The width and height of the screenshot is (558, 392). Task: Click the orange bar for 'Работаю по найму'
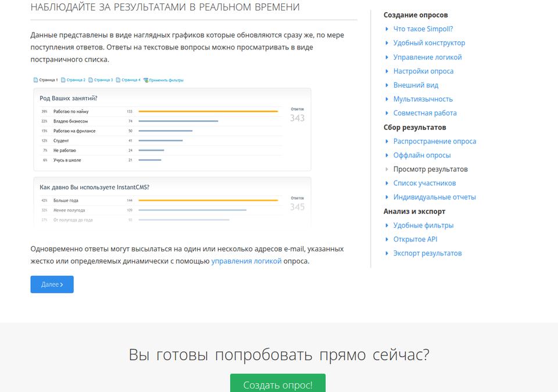coord(208,112)
